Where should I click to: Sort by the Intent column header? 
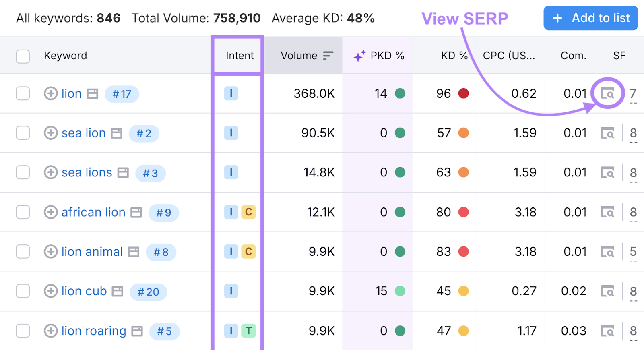(239, 56)
